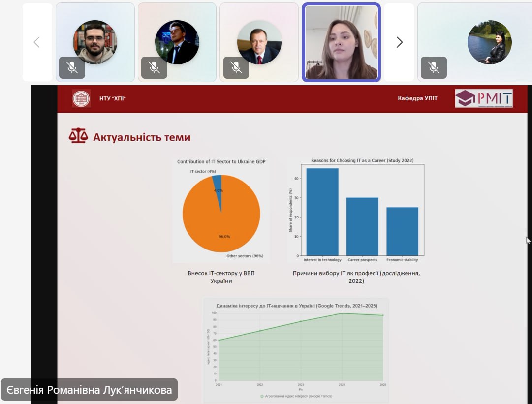The height and width of the screenshot is (404, 532).
Task: Click the 'Contribution of IT Sector to Ukraine GDP' title
Action: 221,162
